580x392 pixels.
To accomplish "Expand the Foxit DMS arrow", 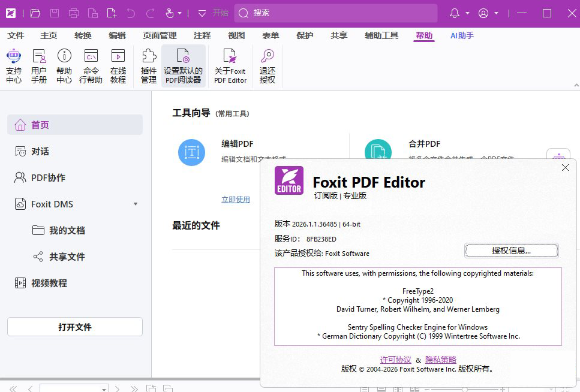I will 136,204.
